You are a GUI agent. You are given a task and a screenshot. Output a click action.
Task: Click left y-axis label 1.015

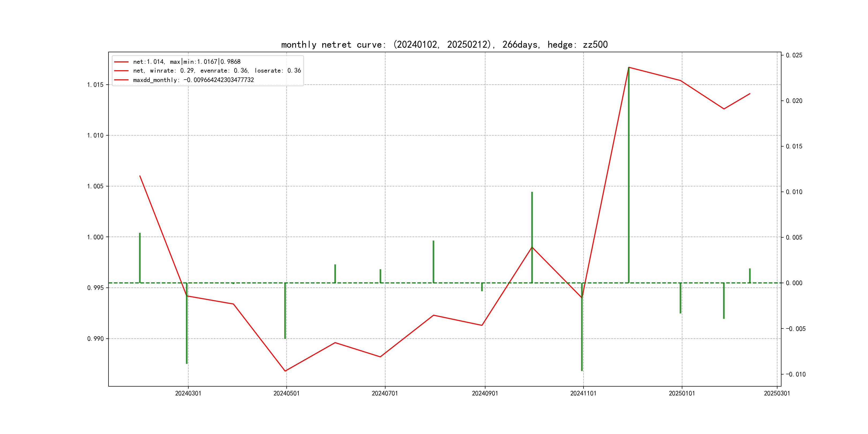[95, 85]
